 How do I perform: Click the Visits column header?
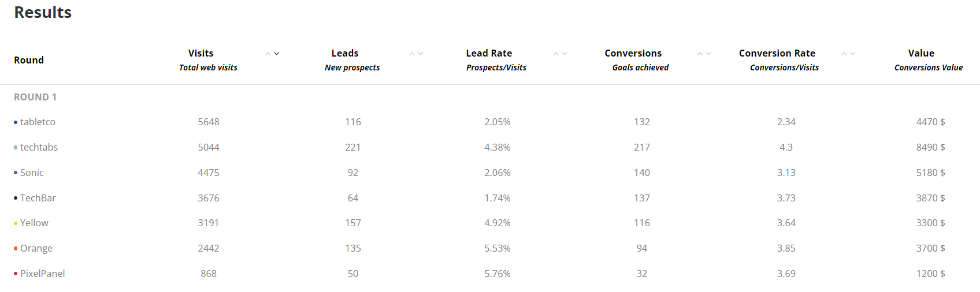coord(201,53)
